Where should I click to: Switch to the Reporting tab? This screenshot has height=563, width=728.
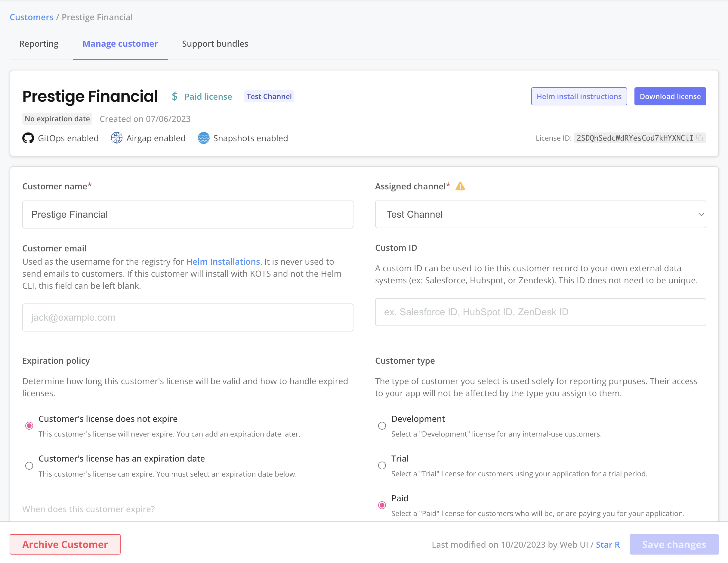[39, 44]
